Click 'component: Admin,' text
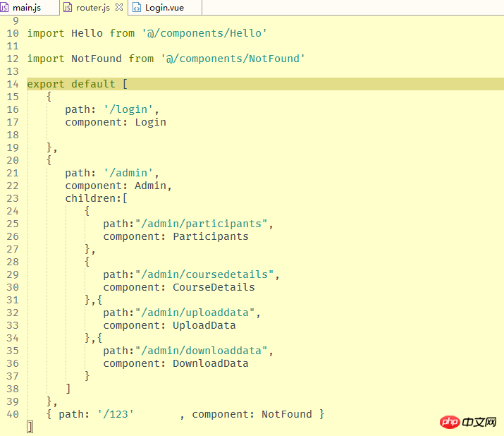Image resolution: width=504 pixels, height=436 pixels. pyautogui.click(x=118, y=186)
